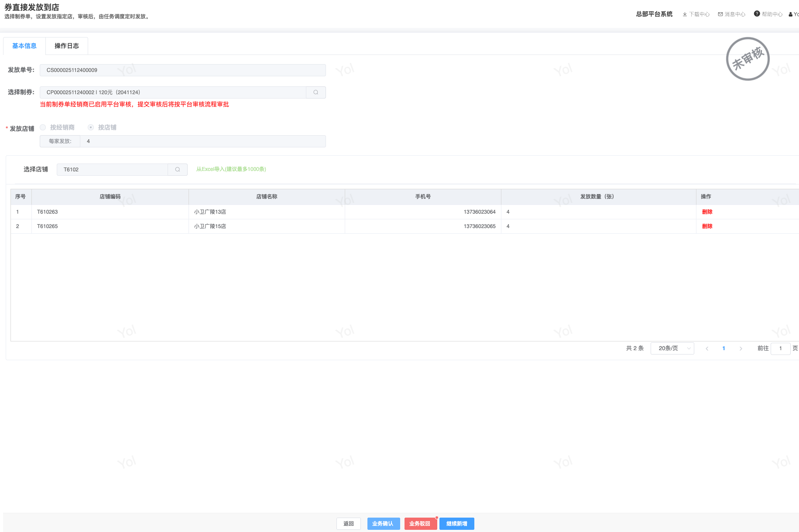The height and width of the screenshot is (532, 799).
Task: Select page 1 in pagination
Action: pyautogui.click(x=724, y=348)
